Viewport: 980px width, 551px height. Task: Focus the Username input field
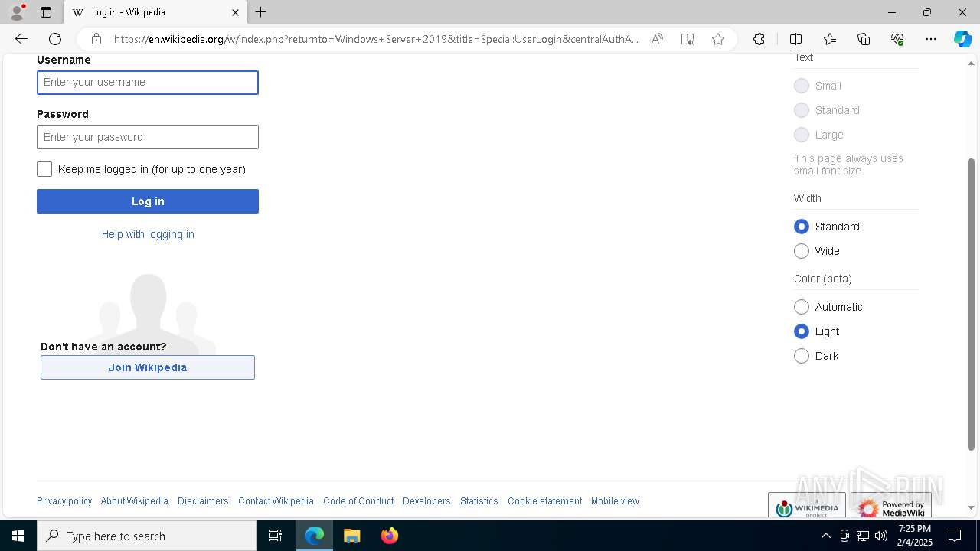tap(148, 83)
